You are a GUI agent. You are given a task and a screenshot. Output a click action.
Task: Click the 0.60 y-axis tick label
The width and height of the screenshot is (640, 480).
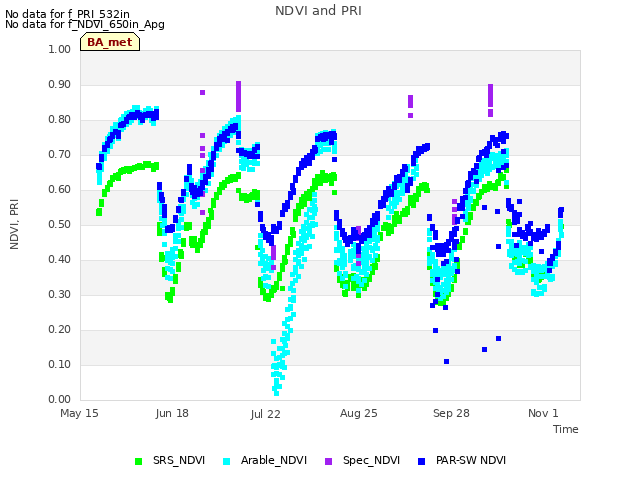(x=59, y=189)
